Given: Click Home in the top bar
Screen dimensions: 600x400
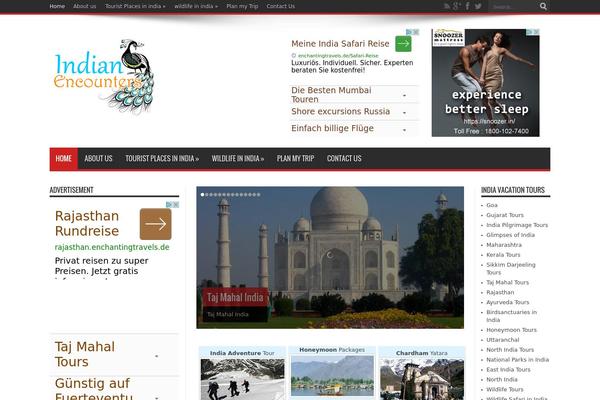Looking at the screenshot, I should coord(57,6).
